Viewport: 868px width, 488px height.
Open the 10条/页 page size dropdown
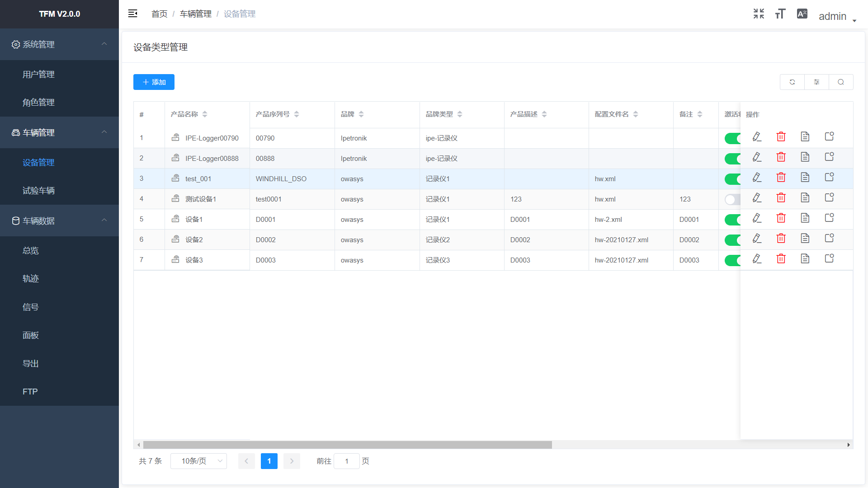(x=198, y=461)
